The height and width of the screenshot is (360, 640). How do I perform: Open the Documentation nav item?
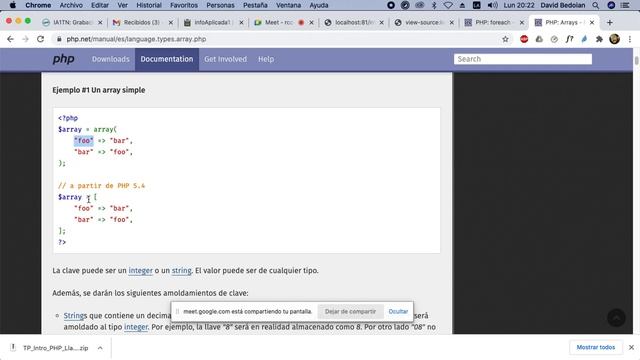pyautogui.click(x=167, y=59)
